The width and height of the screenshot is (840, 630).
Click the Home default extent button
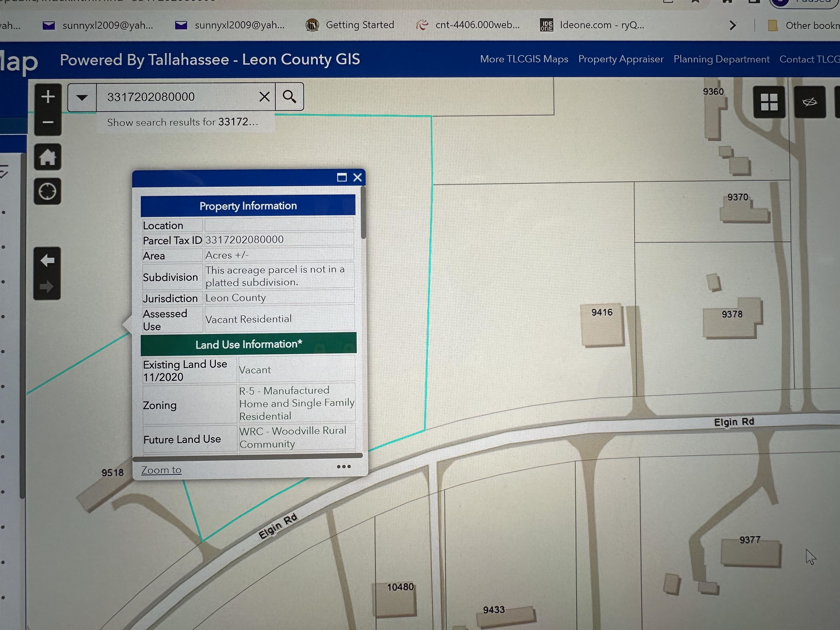point(48,157)
